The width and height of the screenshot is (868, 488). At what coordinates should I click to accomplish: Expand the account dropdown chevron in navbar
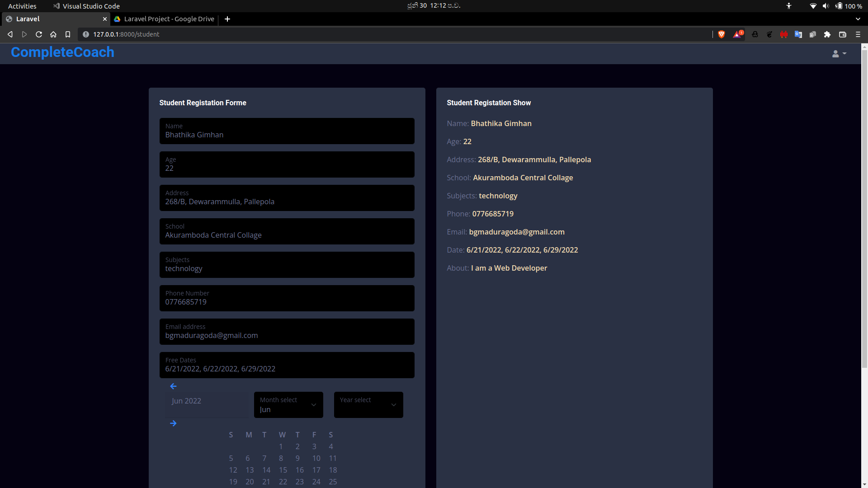tap(845, 53)
